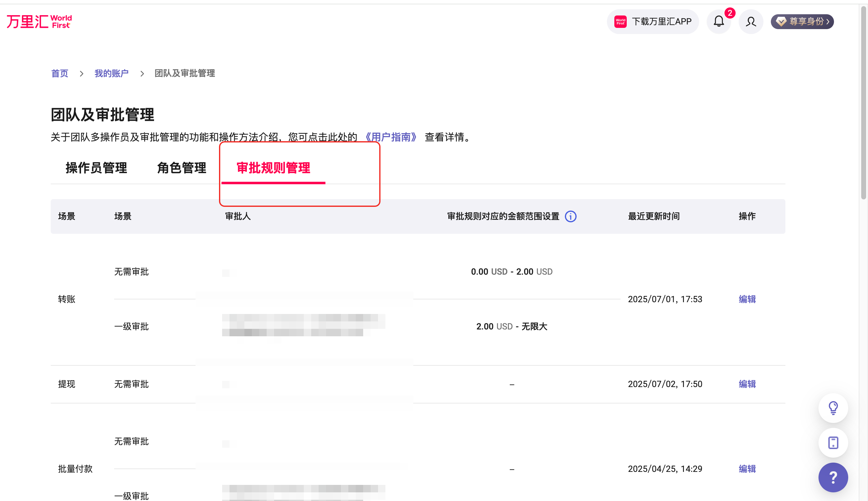Open the 《用户指南》 link
Screen dimensions: 868x501
click(x=391, y=137)
